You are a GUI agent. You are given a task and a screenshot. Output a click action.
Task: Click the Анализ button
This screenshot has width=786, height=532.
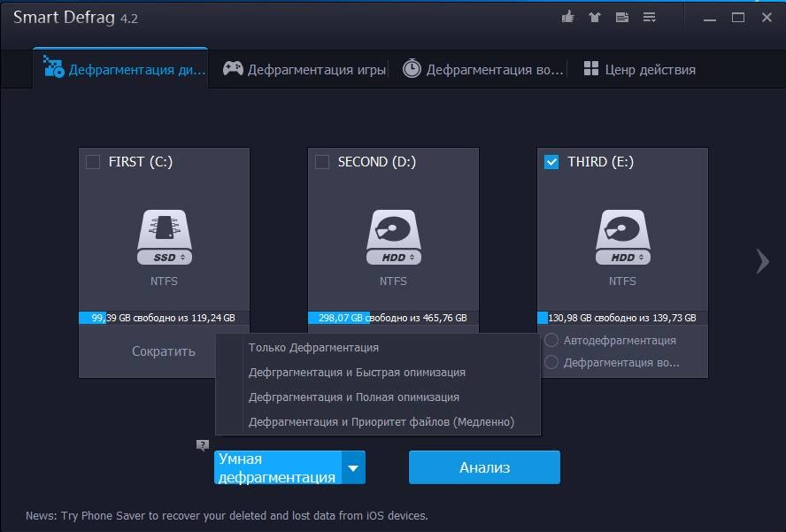click(x=484, y=467)
